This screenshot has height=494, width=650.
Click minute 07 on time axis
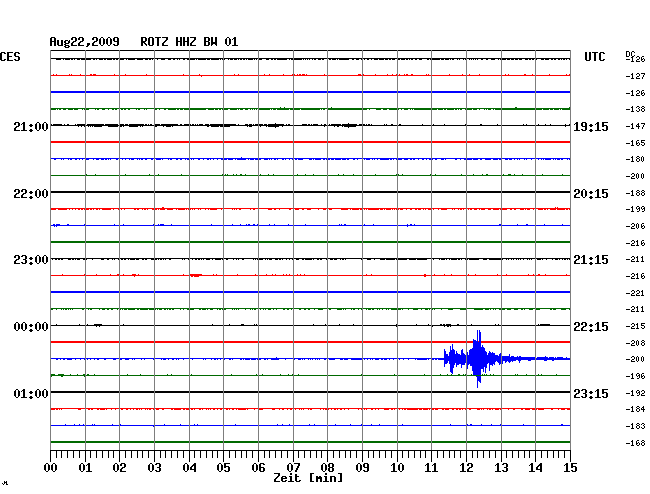click(x=293, y=468)
